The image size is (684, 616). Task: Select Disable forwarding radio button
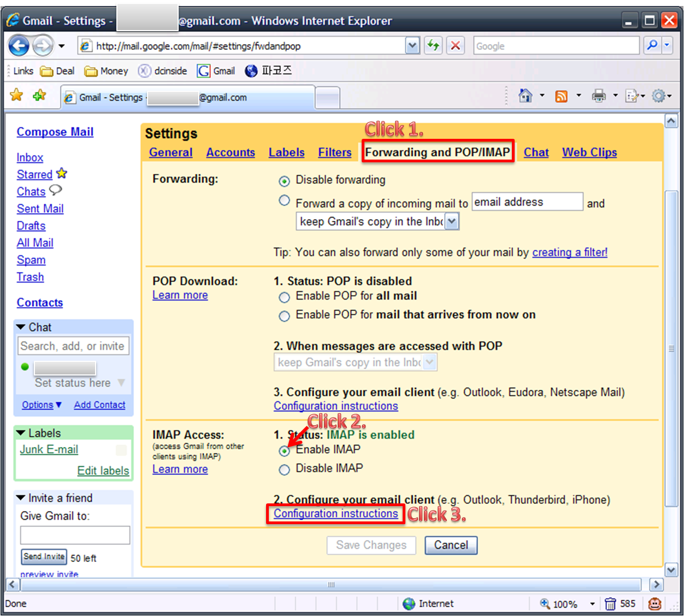coord(284,181)
